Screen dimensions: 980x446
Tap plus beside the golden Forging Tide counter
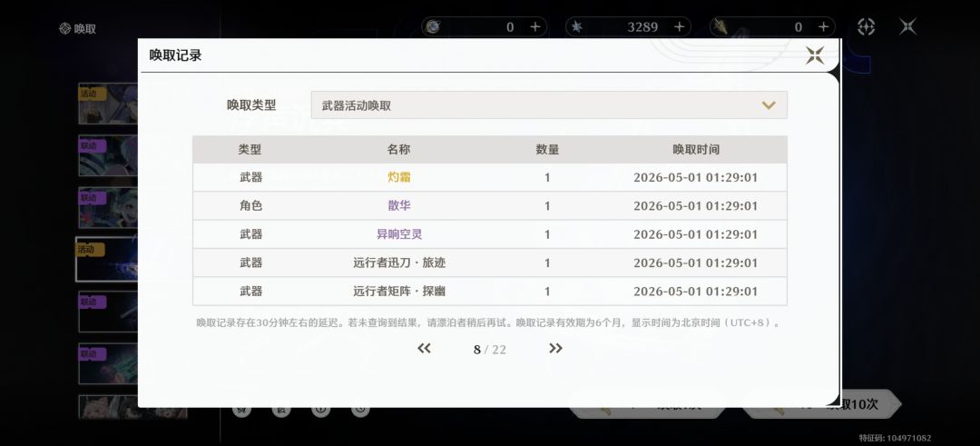823,27
